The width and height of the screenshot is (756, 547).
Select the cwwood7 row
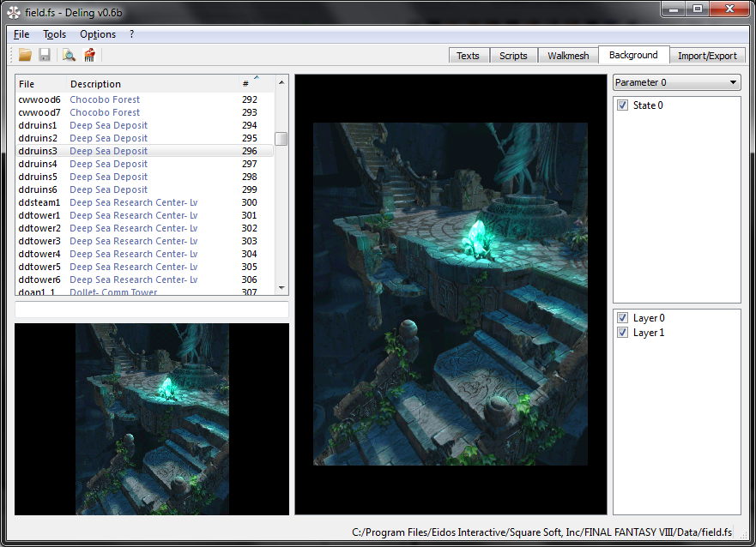point(145,112)
